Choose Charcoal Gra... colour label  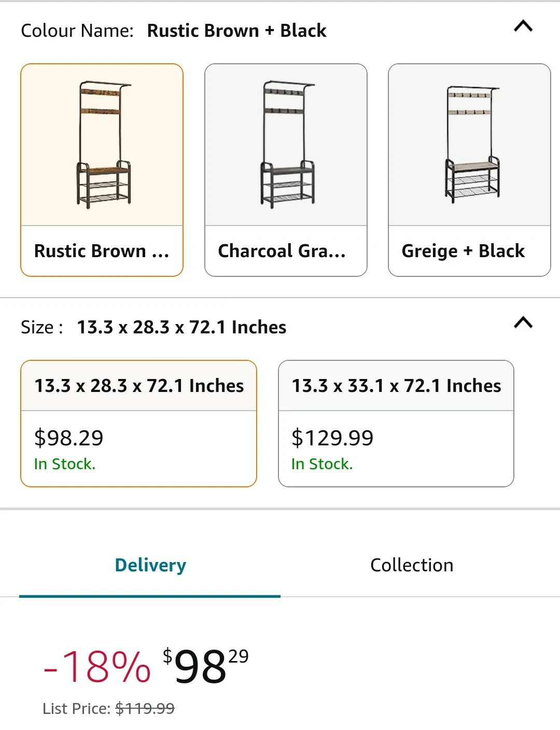pos(282,251)
